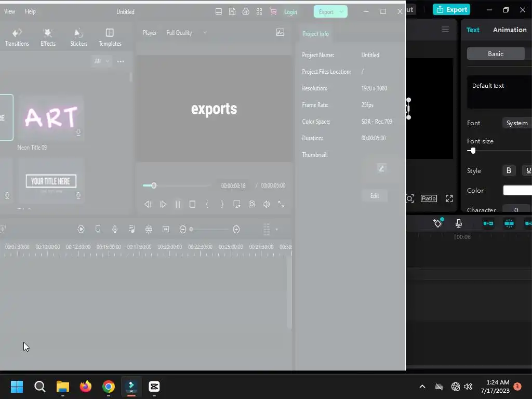Viewport: 532px width, 399px height.
Task: Click the Default text field in CapCut
Action: click(499, 92)
